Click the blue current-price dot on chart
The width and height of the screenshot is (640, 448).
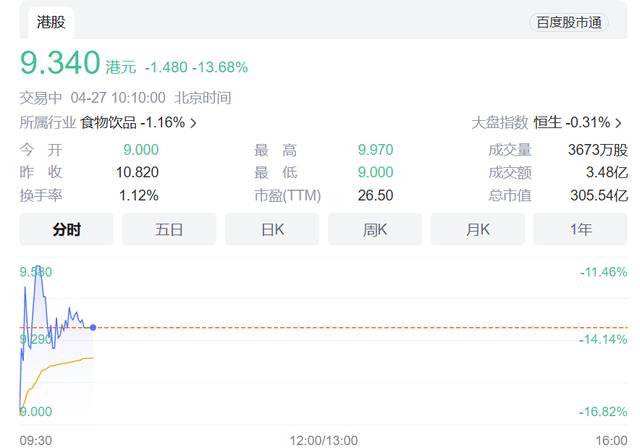(93, 327)
